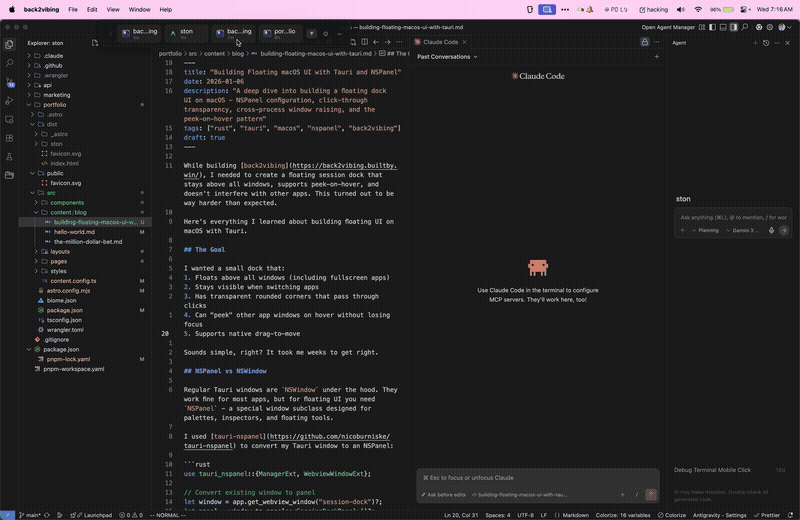
Task: Open agent conversation history icon
Action: click(x=766, y=43)
